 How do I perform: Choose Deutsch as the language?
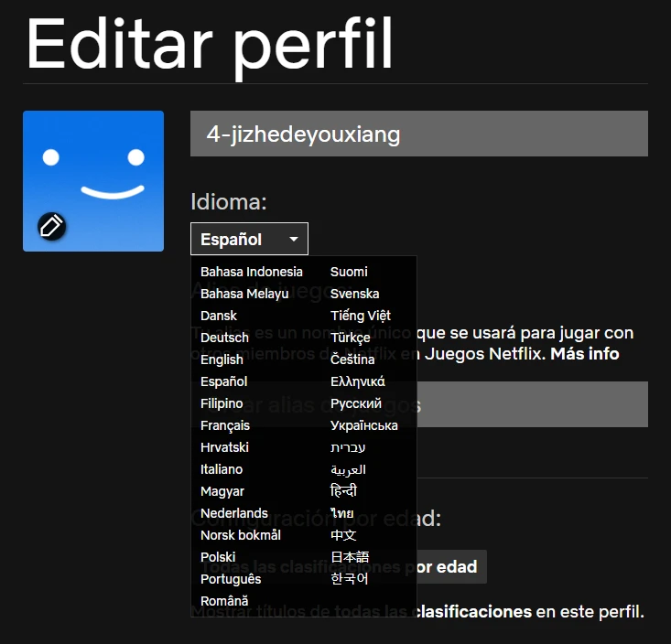coord(224,338)
